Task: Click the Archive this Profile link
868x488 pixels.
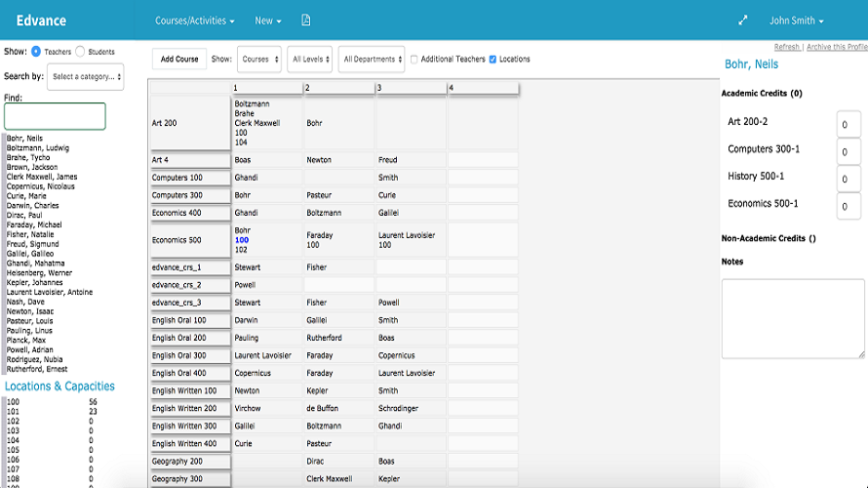Action: click(837, 47)
